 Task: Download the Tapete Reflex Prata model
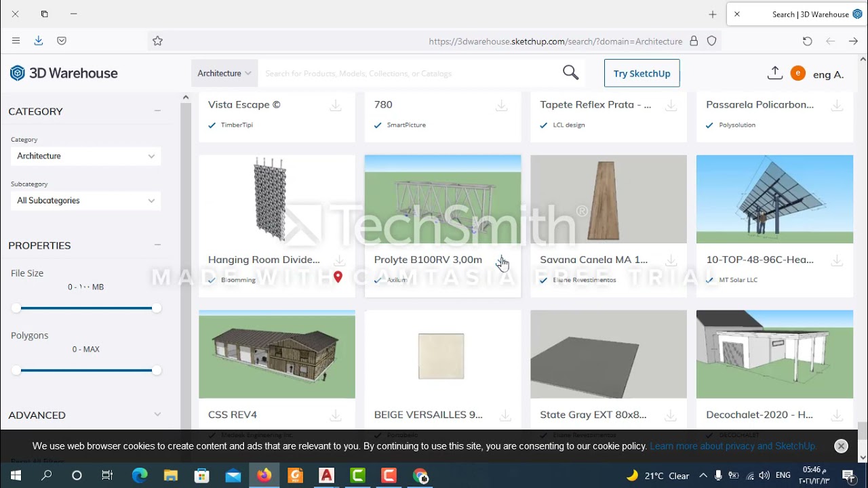671,105
